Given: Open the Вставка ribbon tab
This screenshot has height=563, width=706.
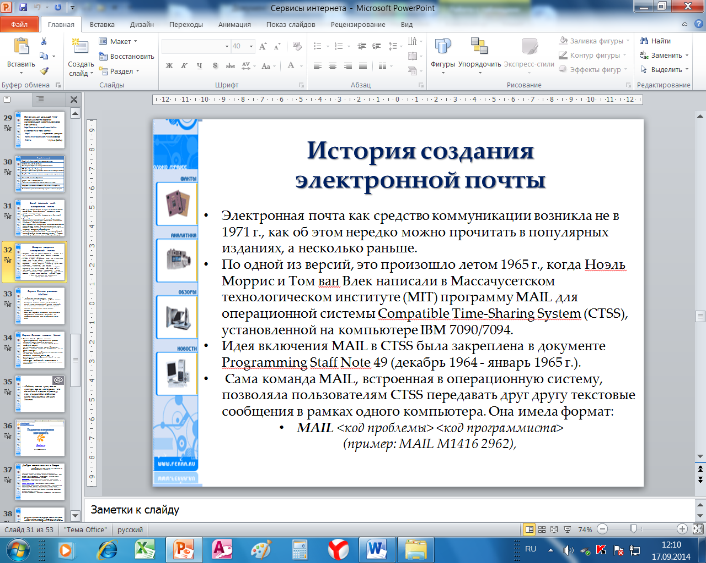Looking at the screenshot, I should click(102, 24).
